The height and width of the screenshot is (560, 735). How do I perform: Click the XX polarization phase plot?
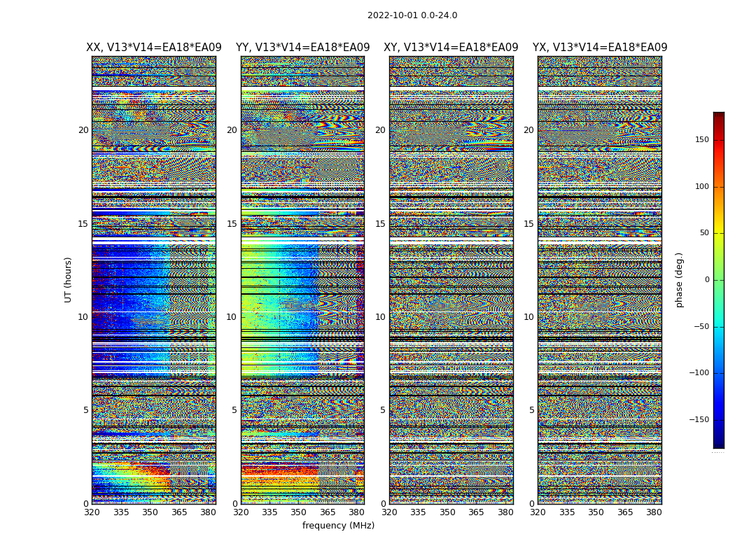click(154, 280)
